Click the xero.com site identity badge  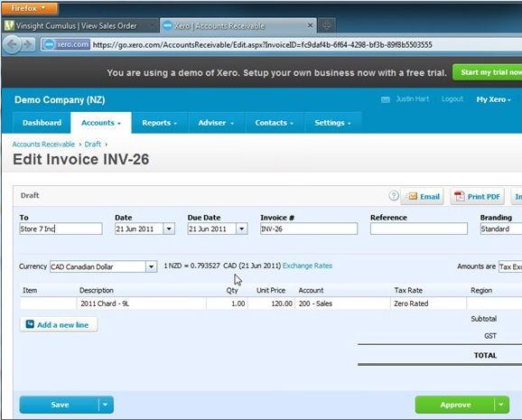pos(66,44)
